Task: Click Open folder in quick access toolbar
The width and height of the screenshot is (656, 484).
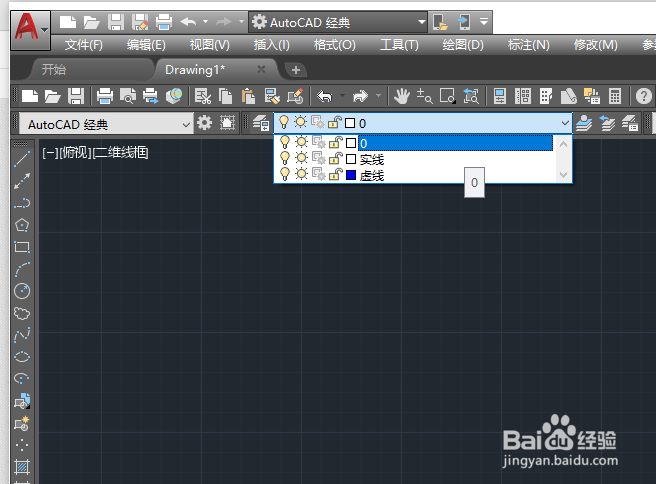Action: click(x=91, y=22)
